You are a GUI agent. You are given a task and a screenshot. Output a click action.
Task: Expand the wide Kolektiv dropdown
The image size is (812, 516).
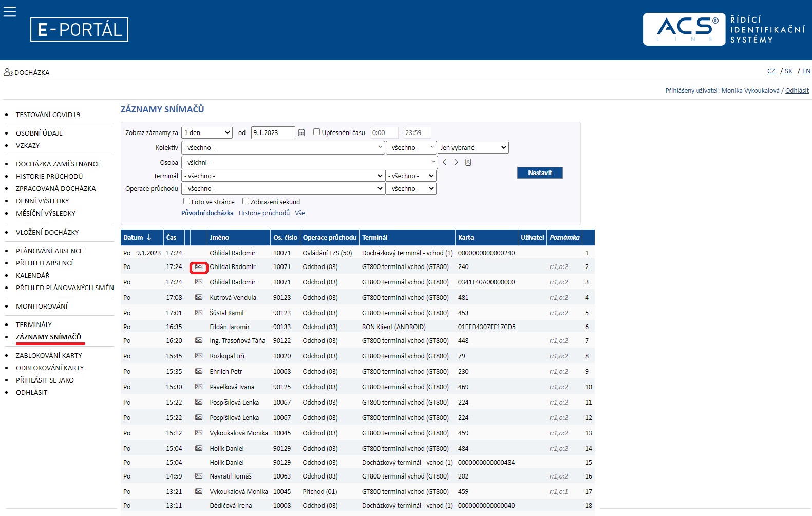tap(283, 147)
